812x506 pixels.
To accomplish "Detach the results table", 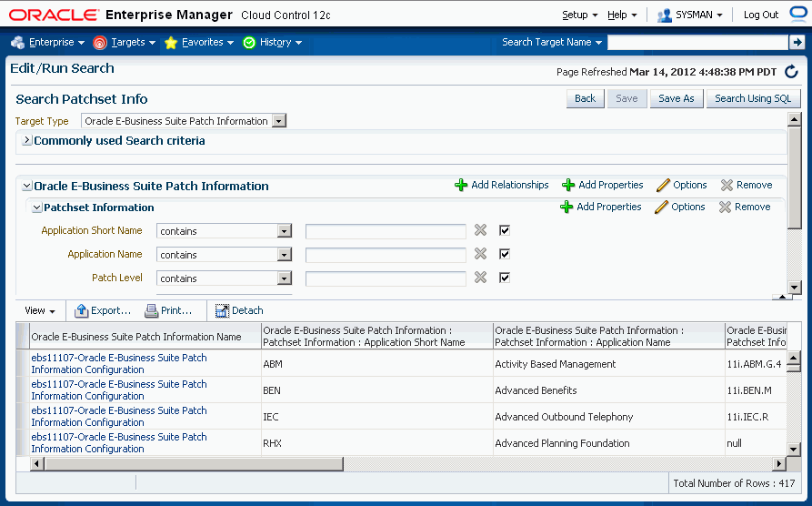I will point(239,310).
